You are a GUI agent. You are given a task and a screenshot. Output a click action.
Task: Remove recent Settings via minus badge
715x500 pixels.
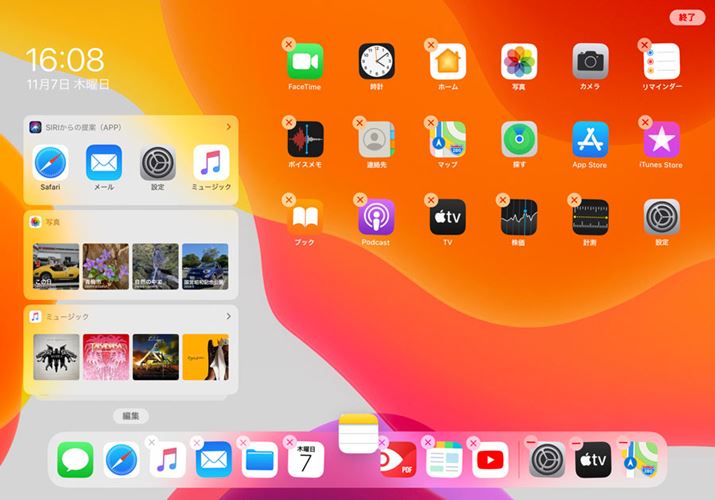click(x=531, y=442)
